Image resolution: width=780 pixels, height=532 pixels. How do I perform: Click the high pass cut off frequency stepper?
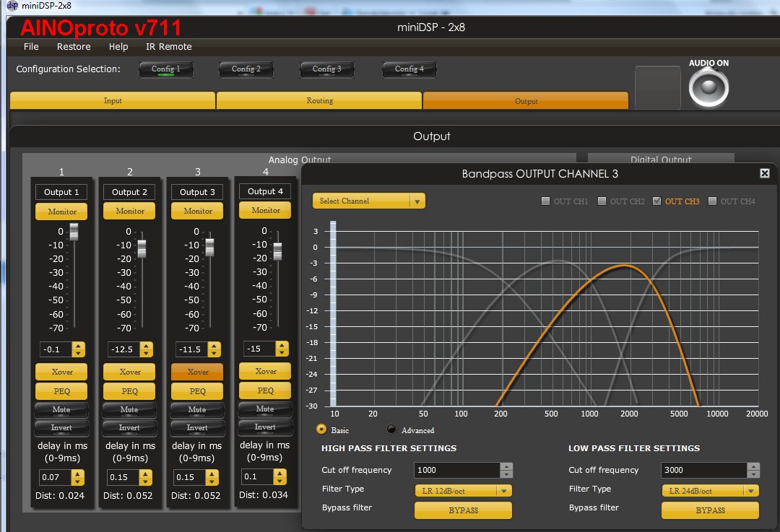506,470
